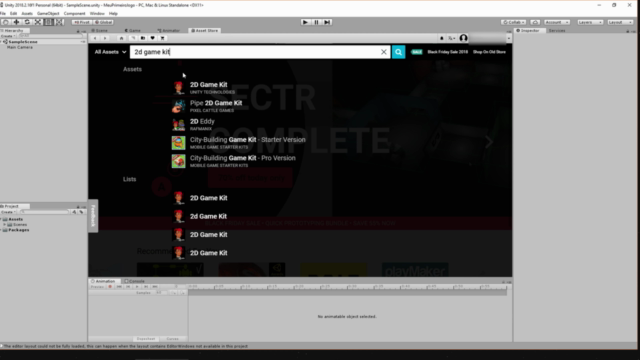640x360 pixels.
Task: Select the Animation tab
Action: click(x=103, y=281)
